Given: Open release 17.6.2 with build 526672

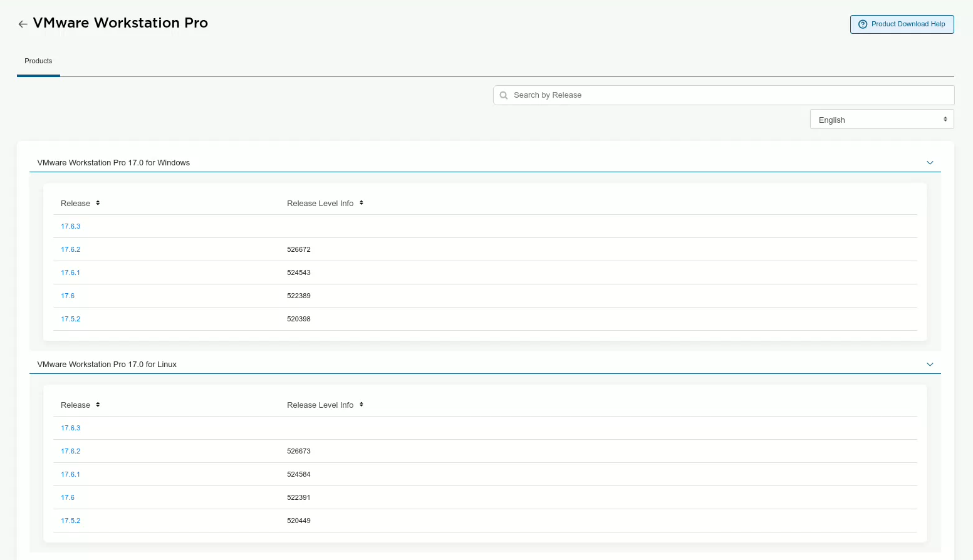Looking at the screenshot, I should 70,249.
